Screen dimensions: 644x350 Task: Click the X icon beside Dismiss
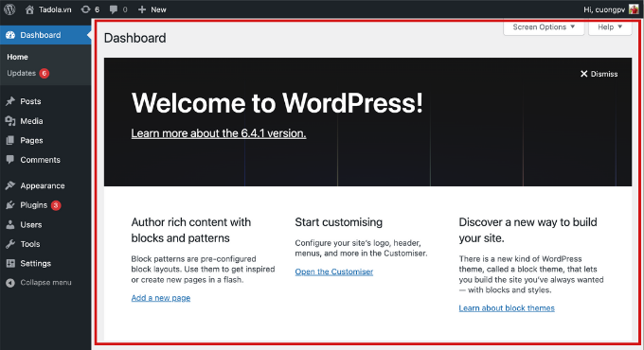pyautogui.click(x=583, y=74)
